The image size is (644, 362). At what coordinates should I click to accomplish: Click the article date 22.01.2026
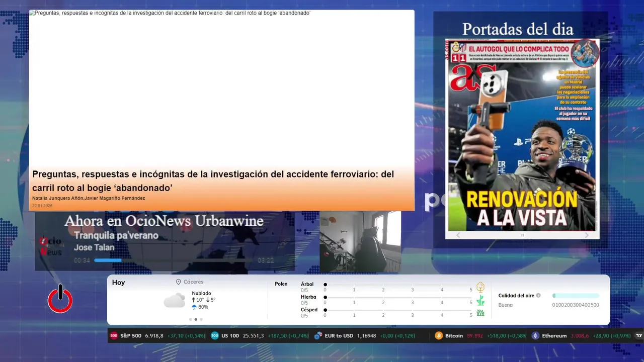pos(42,206)
